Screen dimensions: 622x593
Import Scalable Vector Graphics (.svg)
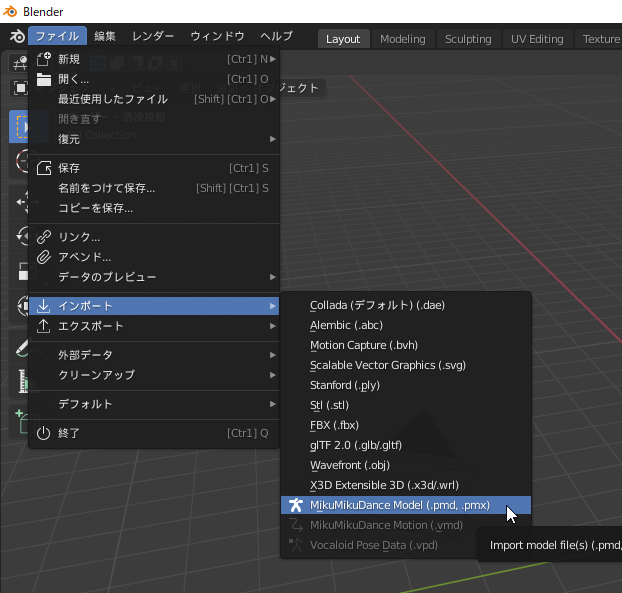406,365
